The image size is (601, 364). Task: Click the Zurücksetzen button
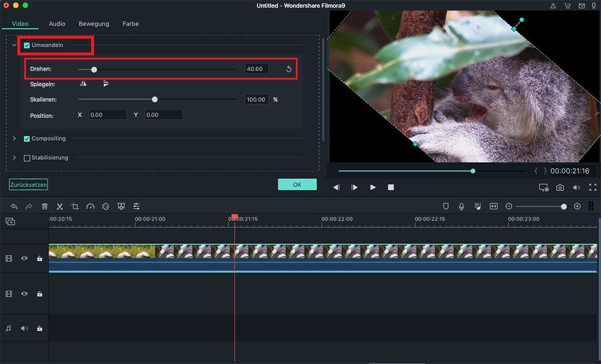tap(28, 185)
